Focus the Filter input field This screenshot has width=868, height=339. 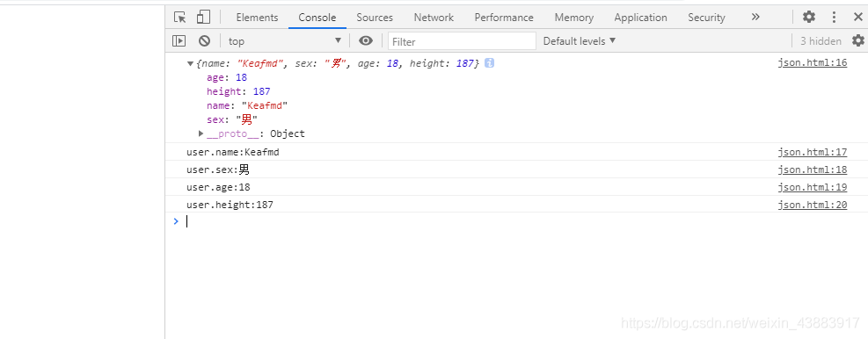pos(463,41)
